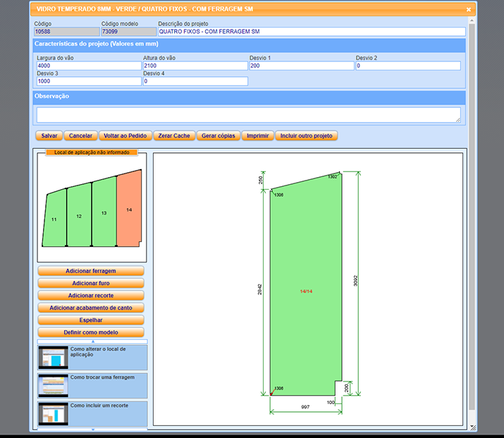
Task: Click the 'Local de aplicação não informado' label
Action: pos(92,152)
